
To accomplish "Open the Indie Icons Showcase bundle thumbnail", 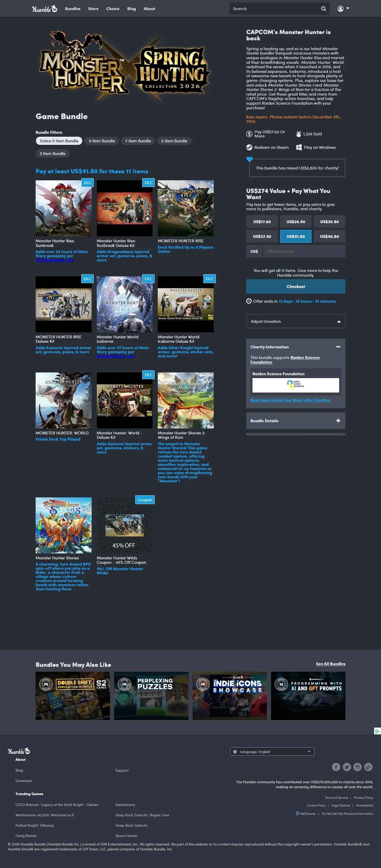I will (x=229, y=696).
